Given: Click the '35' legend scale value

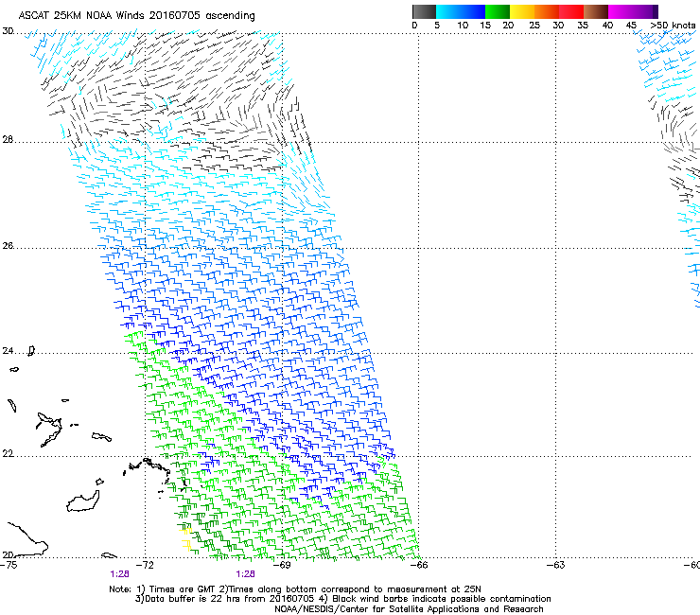Looking at the screenshot, I should [583, 26].
